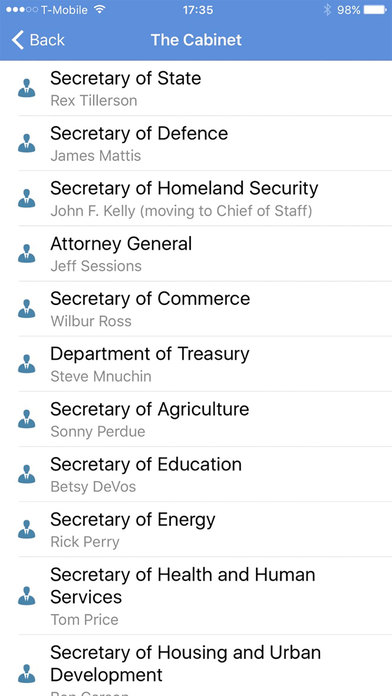Open Steve Mnuchin Treasury entry
This screenshot has height=696, width=392.
(196, 364)
